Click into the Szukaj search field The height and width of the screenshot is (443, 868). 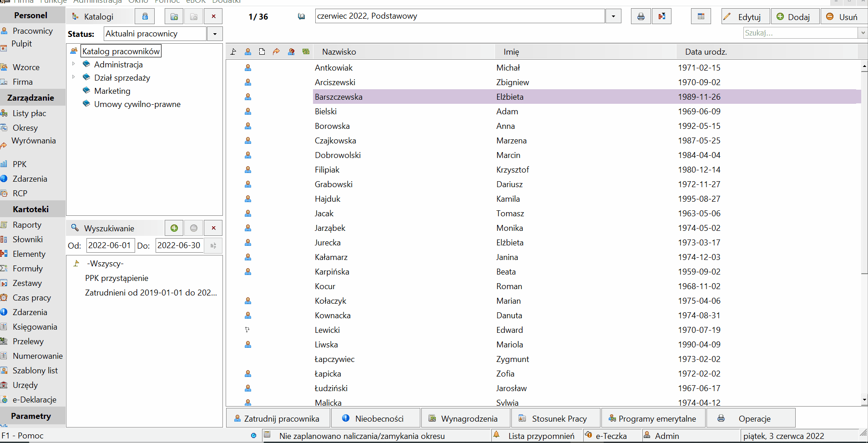(800, 33)
